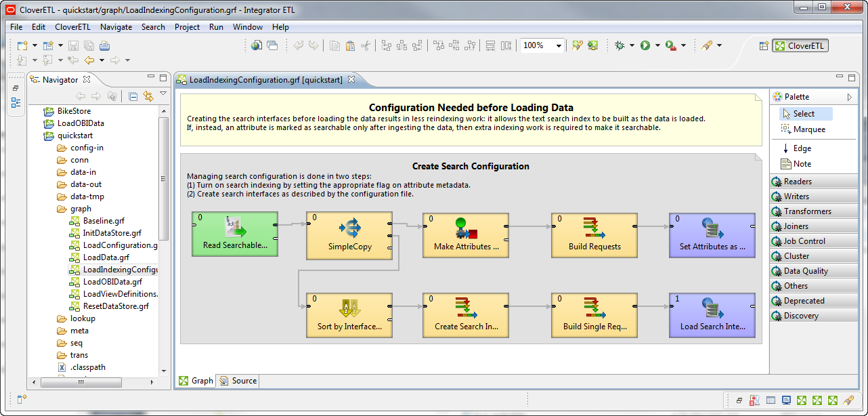
Task: Close the LoadIndexingConfiguration.grf editor tab
Action: pyautogui.click(x=351, y=79)
